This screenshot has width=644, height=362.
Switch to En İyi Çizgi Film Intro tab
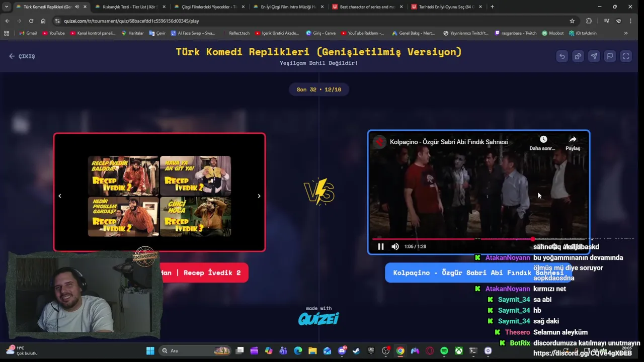pyautogui.click(x=288, y=7)
